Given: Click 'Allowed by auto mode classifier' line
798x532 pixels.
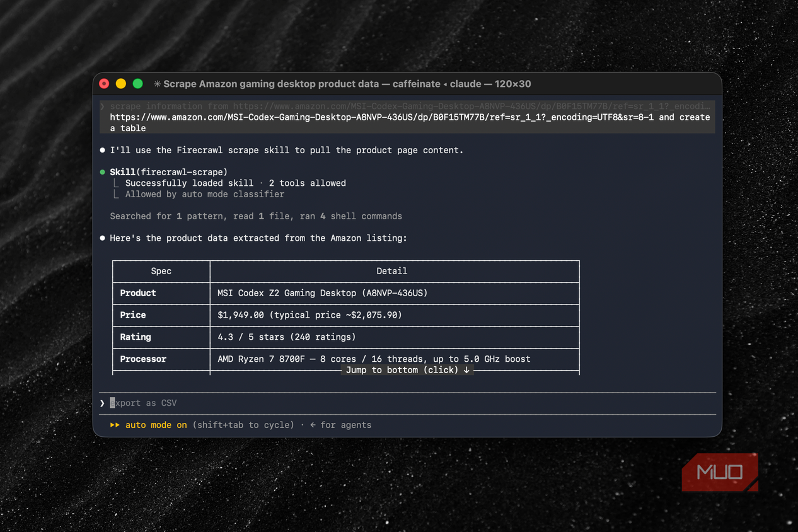Looking at the screenshot, I should [204, 194].
